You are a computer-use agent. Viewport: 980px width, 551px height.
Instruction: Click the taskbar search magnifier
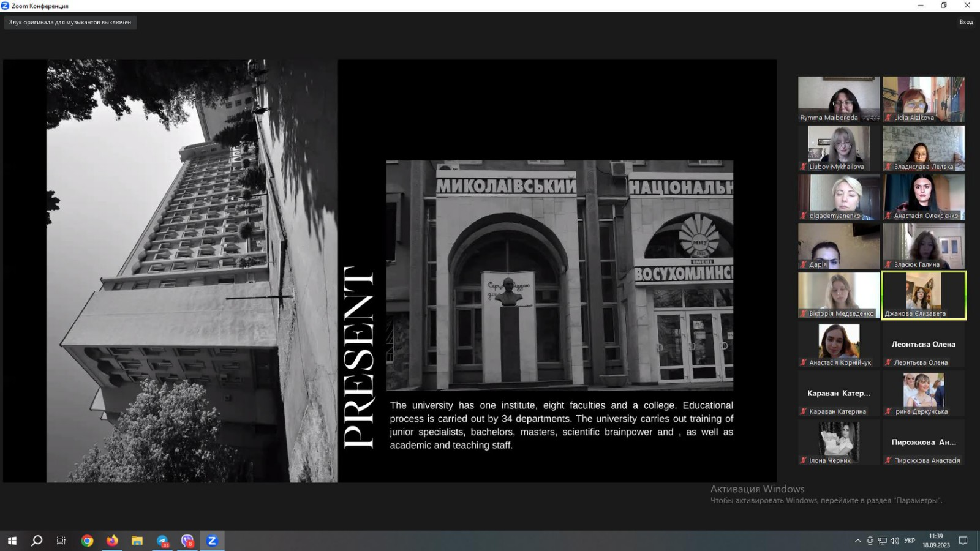click(37, 541)
